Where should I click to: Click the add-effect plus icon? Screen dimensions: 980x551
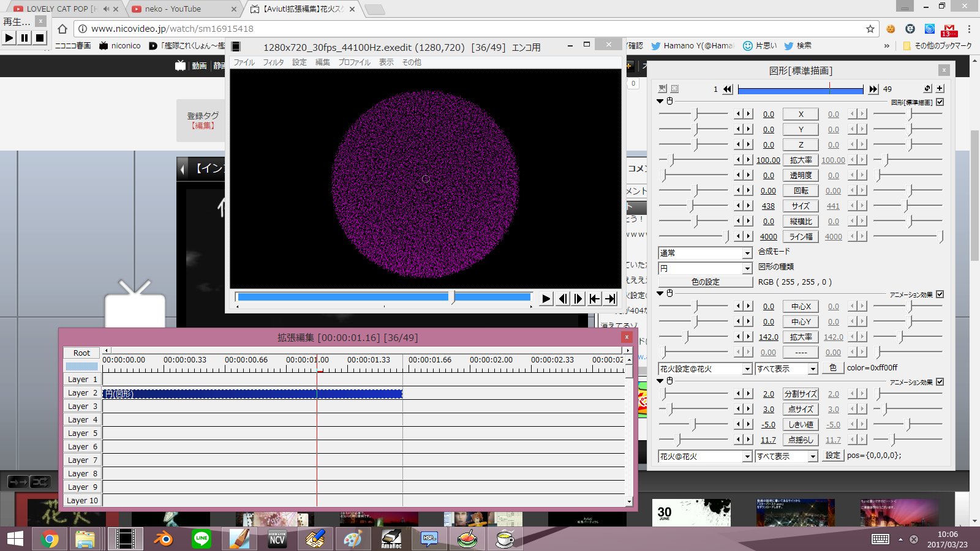pyautogui.click(x=940, y=88)
